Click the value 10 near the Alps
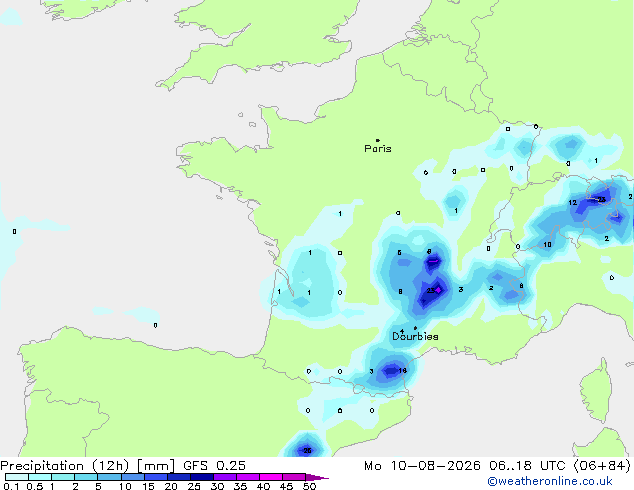This screenshot has width=634, height=490. click(547, 245)
